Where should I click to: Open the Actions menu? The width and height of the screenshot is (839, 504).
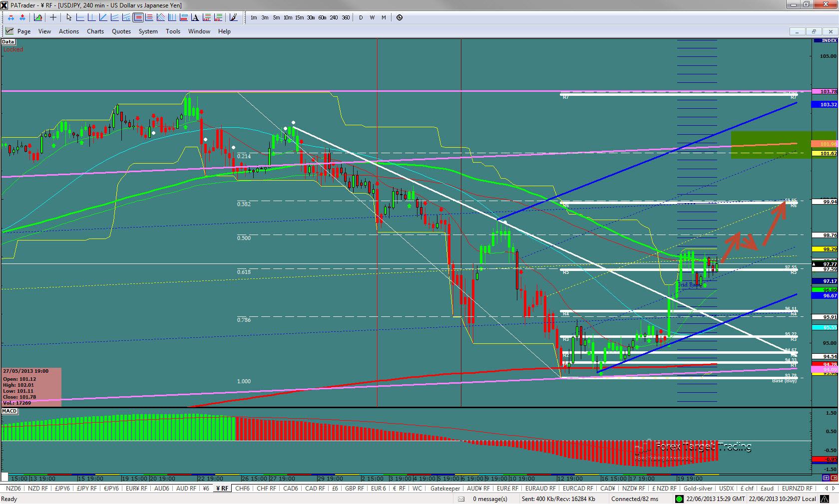point(69,31)
